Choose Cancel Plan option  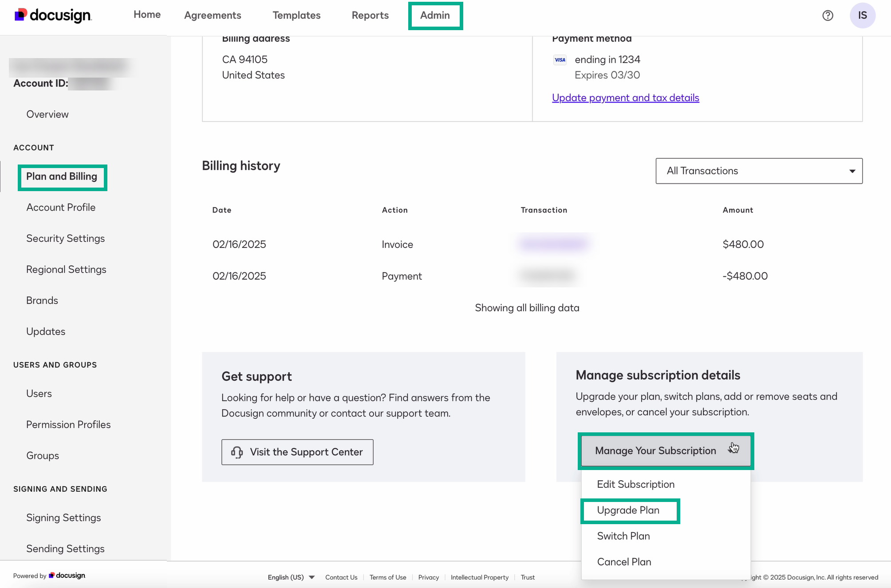[x=624, y=561]
